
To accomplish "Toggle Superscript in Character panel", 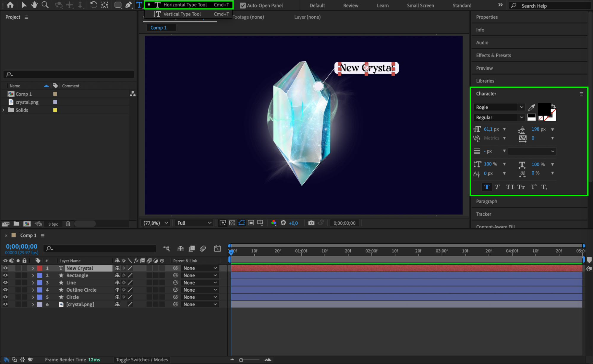I will 534,187.
